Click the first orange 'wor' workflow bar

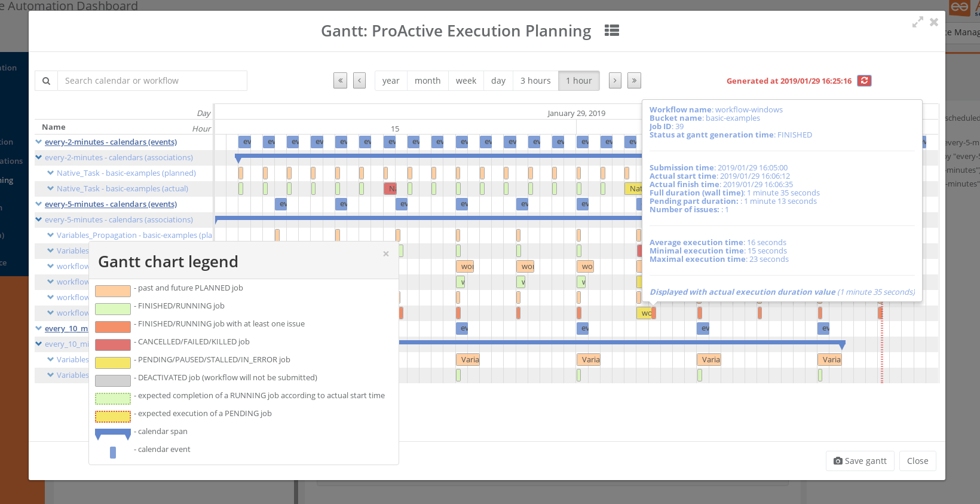pos(465,266)
